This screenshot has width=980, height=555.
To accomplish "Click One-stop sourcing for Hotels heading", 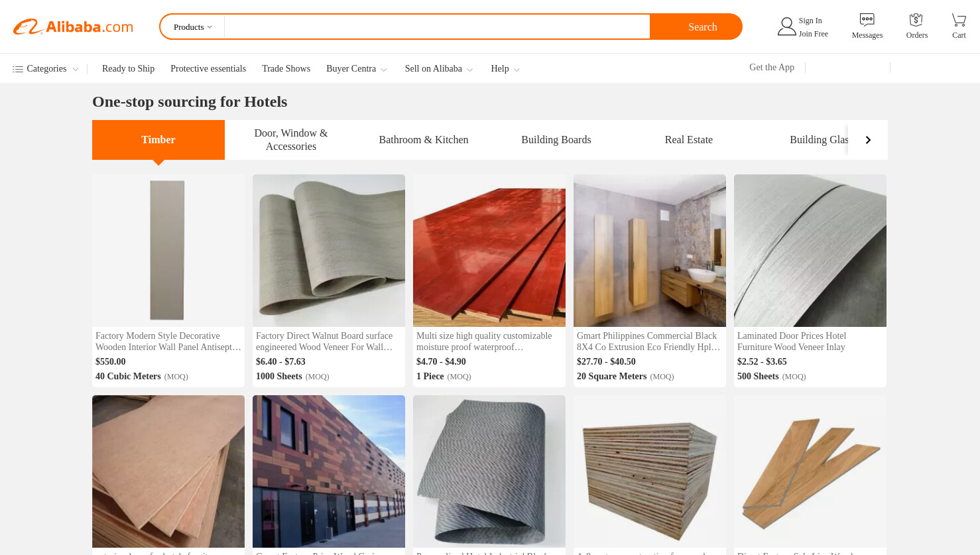I will coord(190,102).
